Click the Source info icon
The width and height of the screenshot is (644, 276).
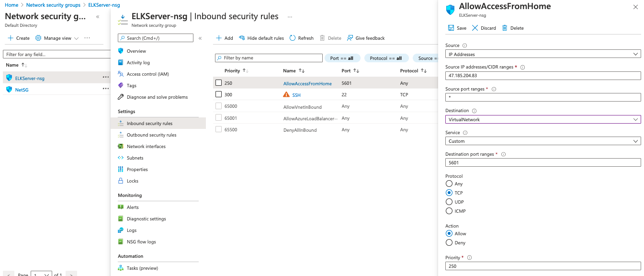pos(464,46)
